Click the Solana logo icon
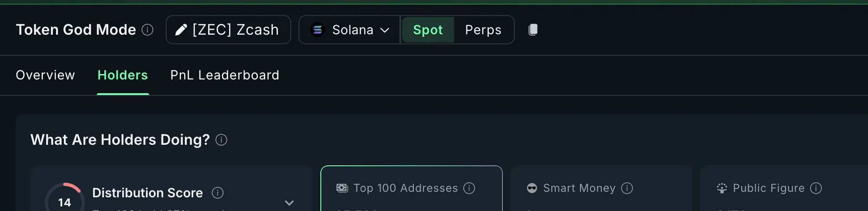The width and height of the screenshot is (868, 211). click(318, 30)
